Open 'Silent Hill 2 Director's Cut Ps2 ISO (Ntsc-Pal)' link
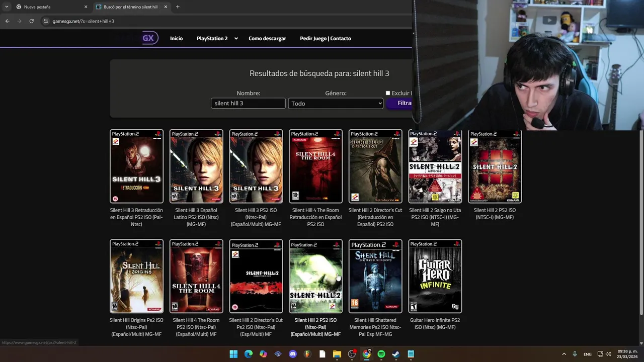The image size is (644, 362). click(256, 327)
